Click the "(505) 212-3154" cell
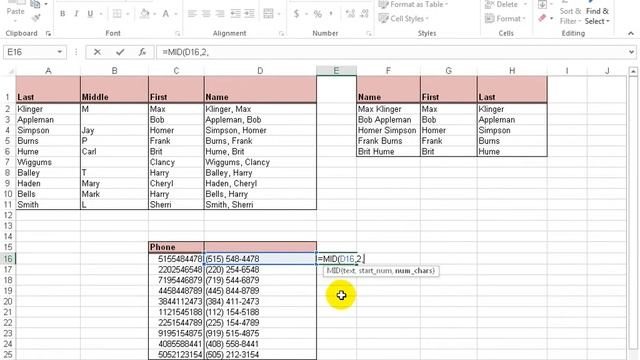Image resolution: width=640 pixels, height=360 pixels. (x=260, y=354)
